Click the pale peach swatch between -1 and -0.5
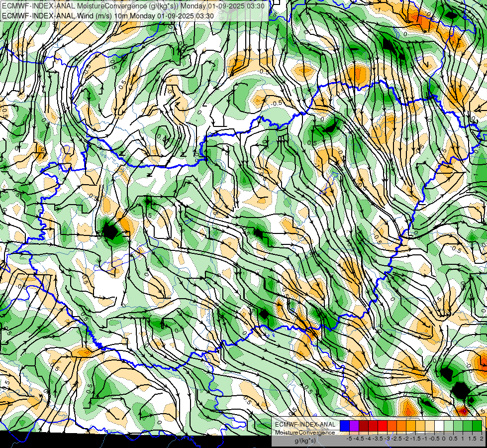487x448 pixels. point(430,426)
